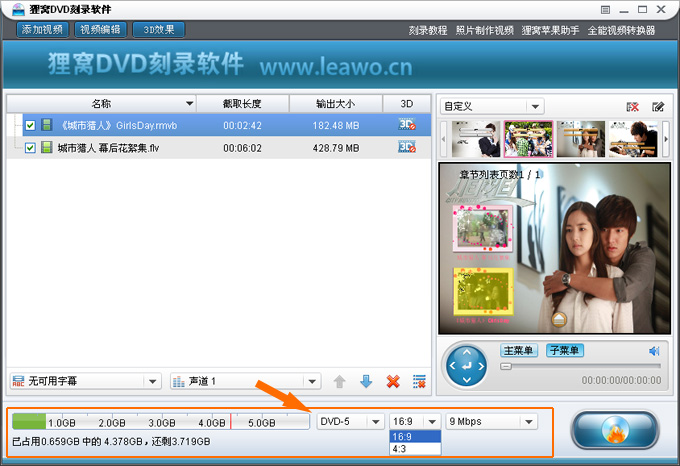680x466 pixels.
Task: Click the 截取长度 column header
Action: [x=242, y=104]
